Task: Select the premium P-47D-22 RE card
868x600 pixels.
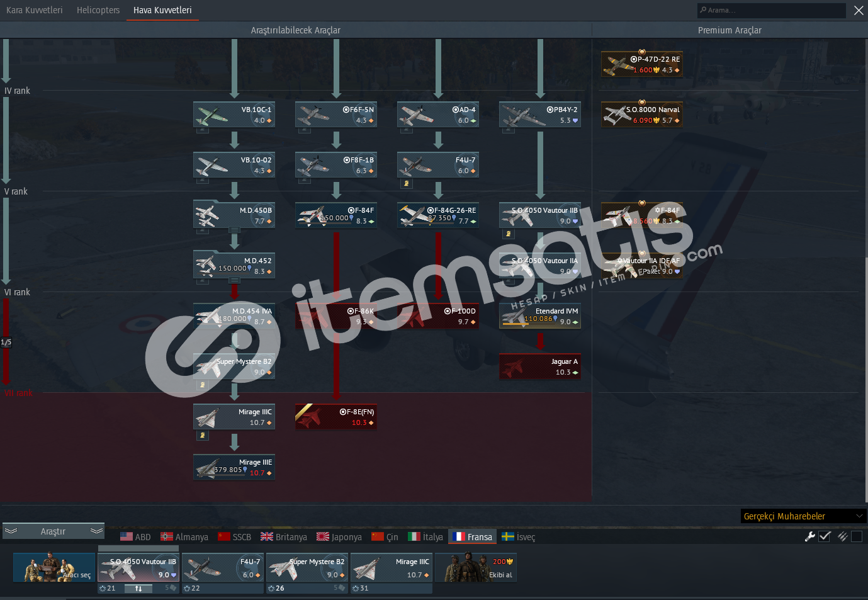Action: tap(642, 64)
